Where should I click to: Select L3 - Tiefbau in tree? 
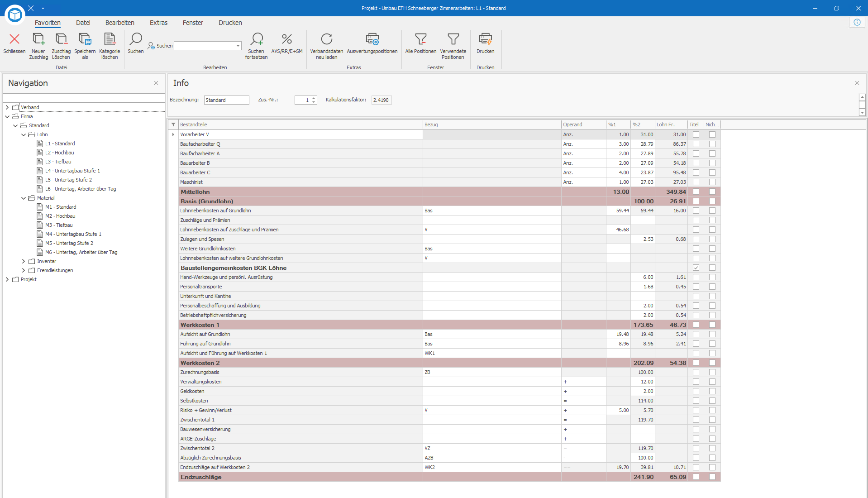pyautogui.click(x=58, y=162)
